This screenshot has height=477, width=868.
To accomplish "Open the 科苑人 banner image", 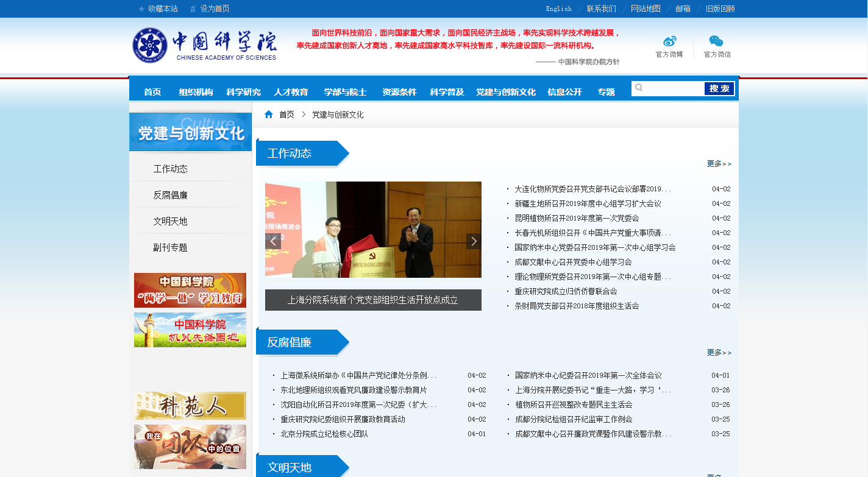I will [x=190, y=406].
